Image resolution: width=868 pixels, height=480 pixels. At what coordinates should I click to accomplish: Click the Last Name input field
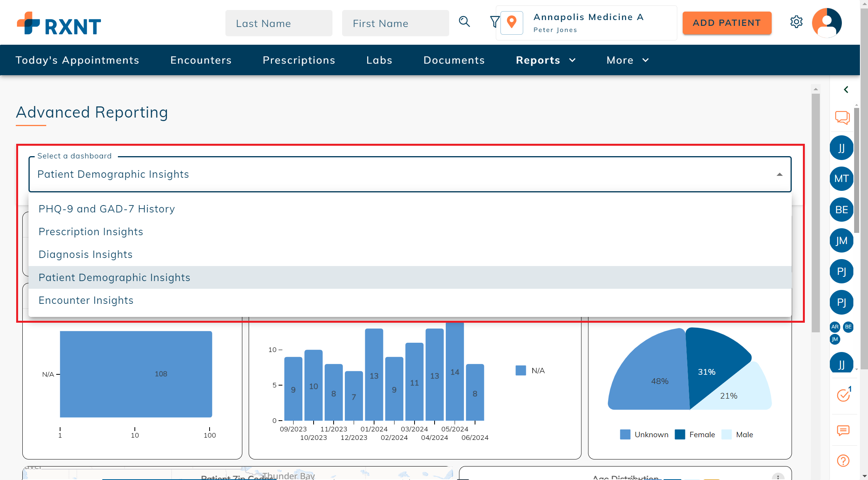click(x=279, y=23)
